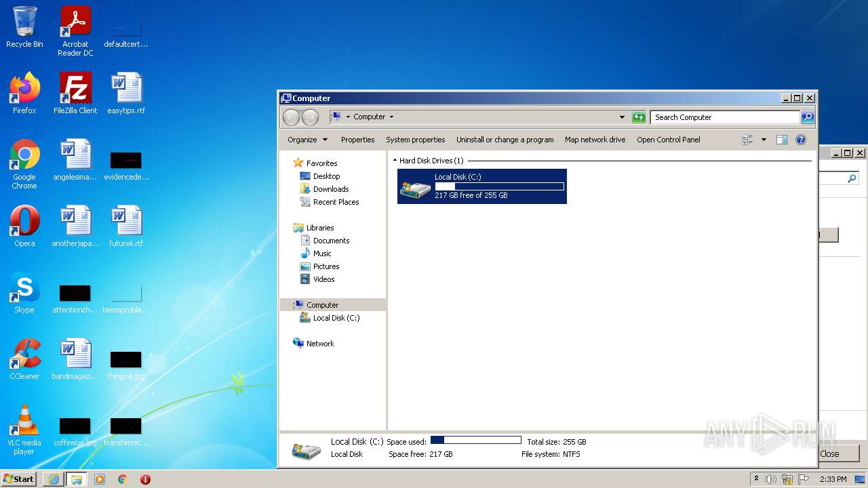868x488 pixels.
Task: Click the Explorer back navigation arrow
Action: click(x=291, y=117)
